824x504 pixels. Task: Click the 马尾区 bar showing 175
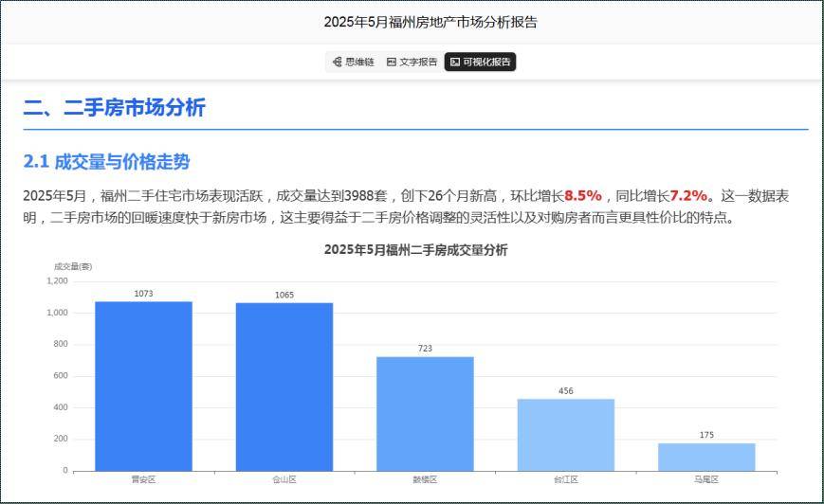(x=706, y=457)
